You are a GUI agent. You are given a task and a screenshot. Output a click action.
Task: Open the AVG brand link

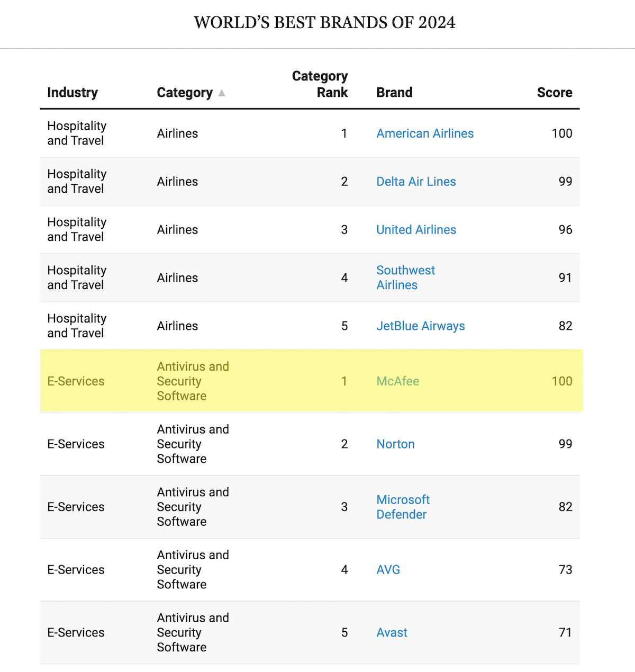point(388,570)
